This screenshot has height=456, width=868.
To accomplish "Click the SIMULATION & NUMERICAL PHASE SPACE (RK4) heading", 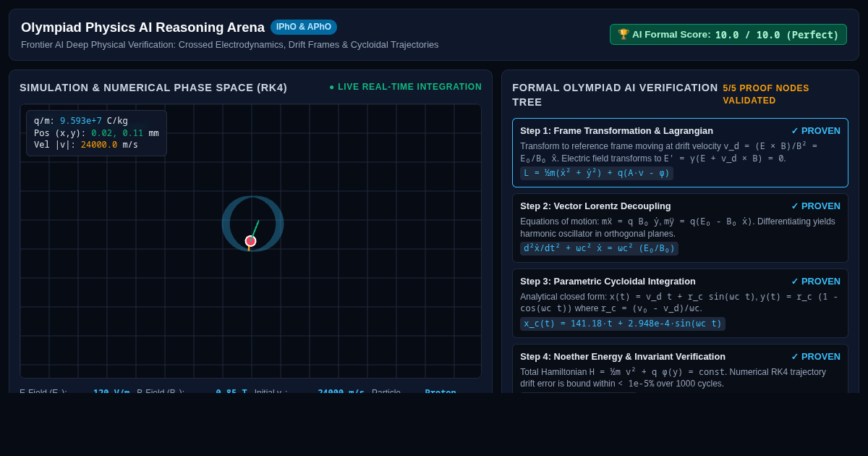I will tap(153, 88).
